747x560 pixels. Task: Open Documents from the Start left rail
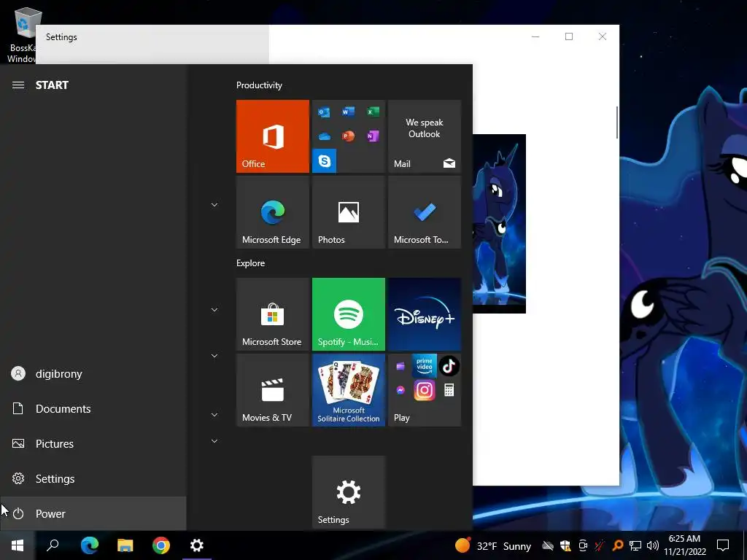pos(93,408)
